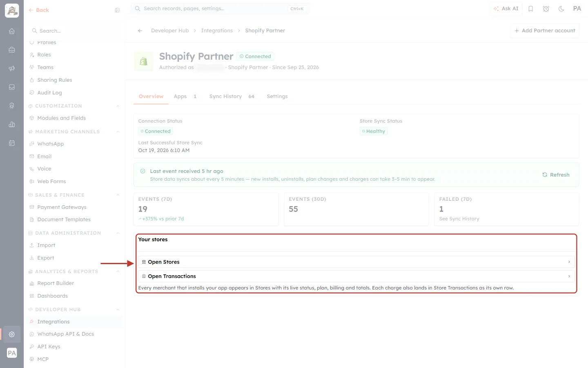Click the global search records field

220,9
